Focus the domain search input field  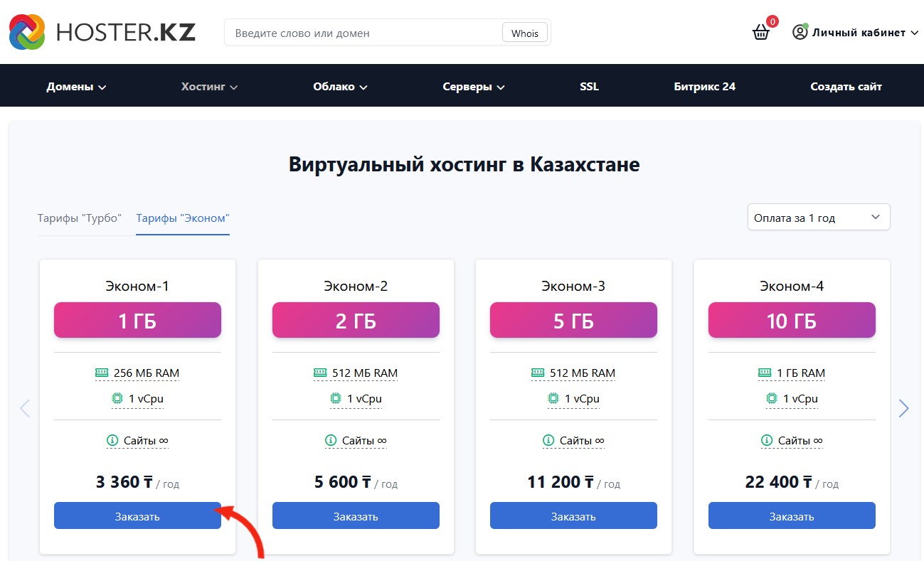tap(363, 33)
